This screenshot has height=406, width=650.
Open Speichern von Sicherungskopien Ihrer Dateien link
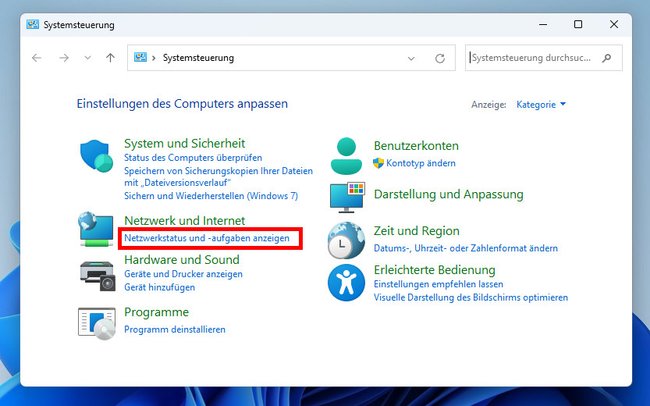point(218,176)
